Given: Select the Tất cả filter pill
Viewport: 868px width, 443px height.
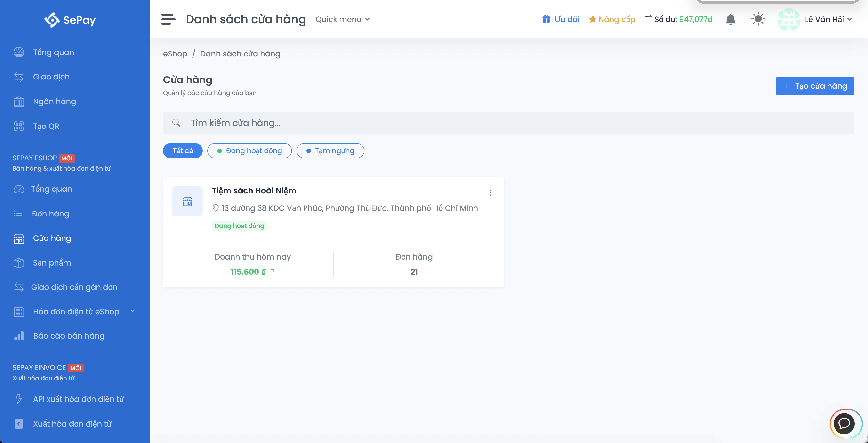Looking at the screenshot, I should coord(183,150).
